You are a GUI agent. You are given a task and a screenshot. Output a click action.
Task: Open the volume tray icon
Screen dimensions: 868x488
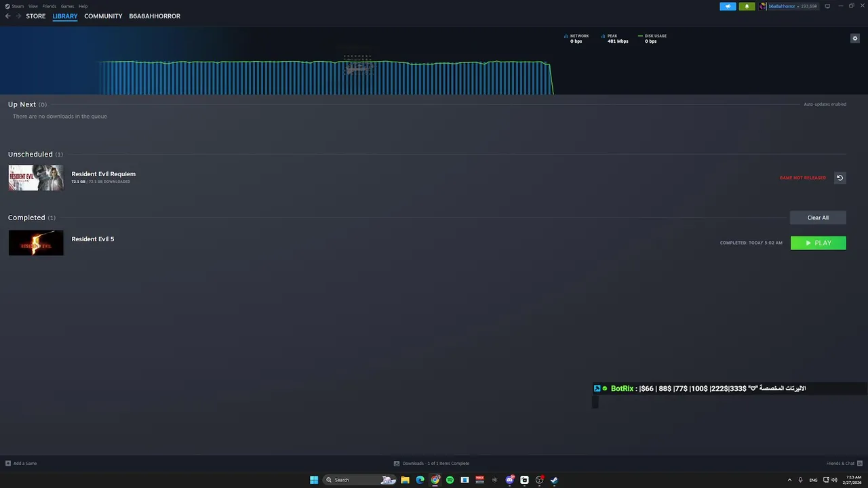[834, 480]
